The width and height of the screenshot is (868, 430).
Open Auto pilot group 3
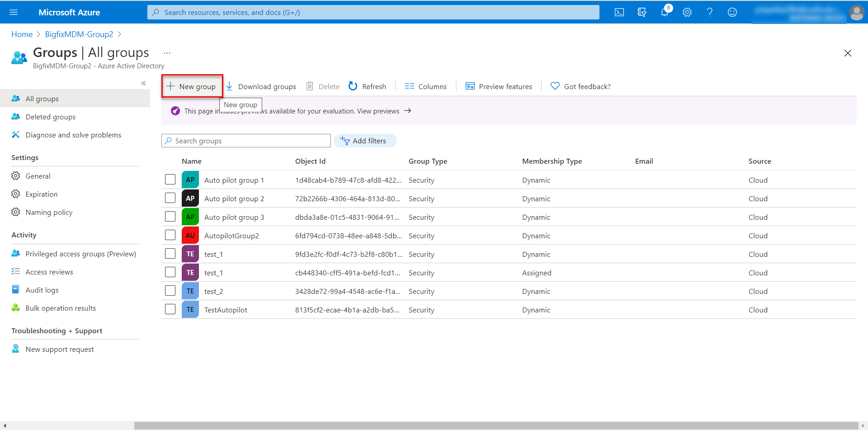pos(234,217)
